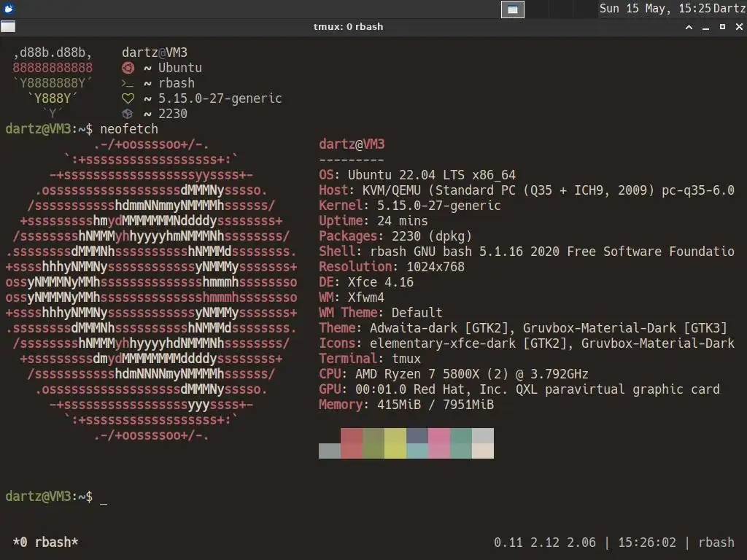Close the tmux terminal window
Viewport: 747px width, 560px height.
pyautogui.click(x=739, y=27)
